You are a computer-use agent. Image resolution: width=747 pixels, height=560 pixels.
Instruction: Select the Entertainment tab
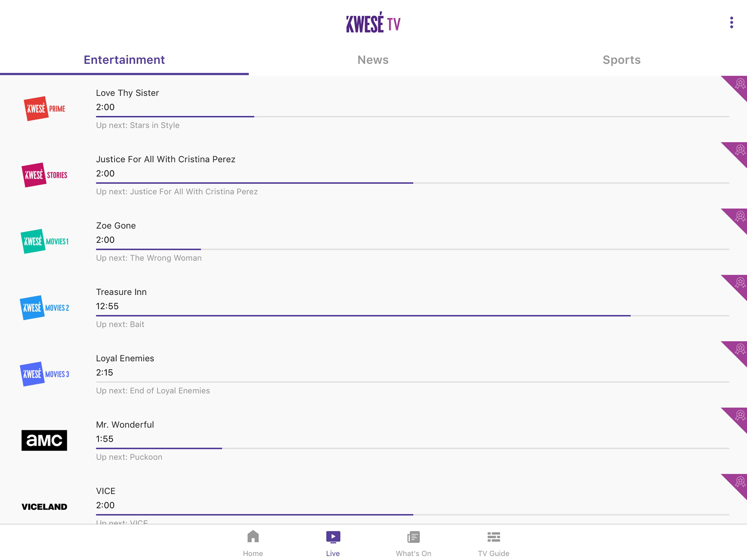[x=124, y=60]
